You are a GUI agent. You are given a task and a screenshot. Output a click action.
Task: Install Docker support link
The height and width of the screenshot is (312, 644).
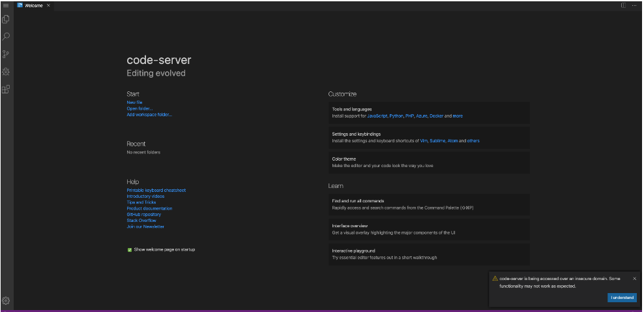[436, 116]
